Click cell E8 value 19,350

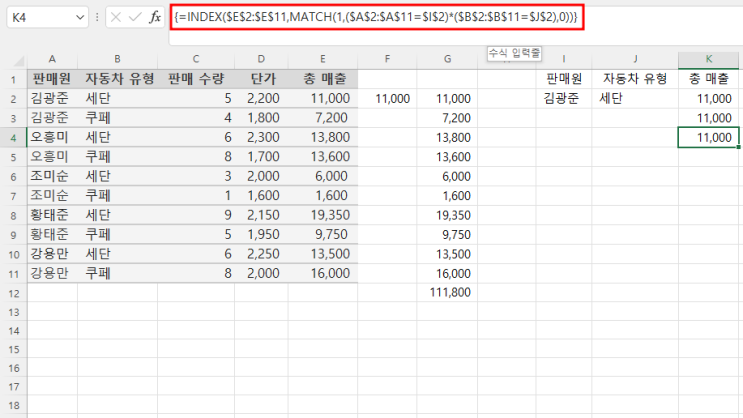[x=323, y=215]
